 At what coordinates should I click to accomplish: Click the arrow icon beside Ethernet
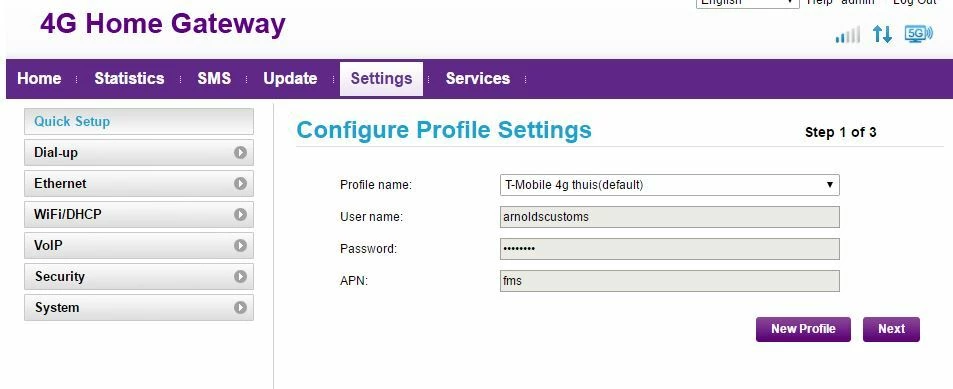(x=240, y=184)
